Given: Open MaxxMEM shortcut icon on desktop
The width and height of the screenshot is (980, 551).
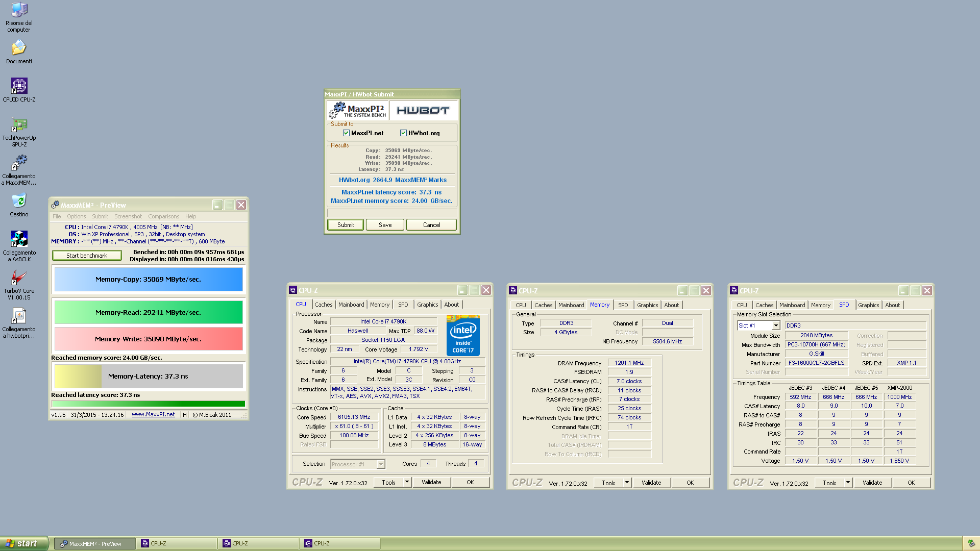Looking at the screenshot, I should (19, 170).
